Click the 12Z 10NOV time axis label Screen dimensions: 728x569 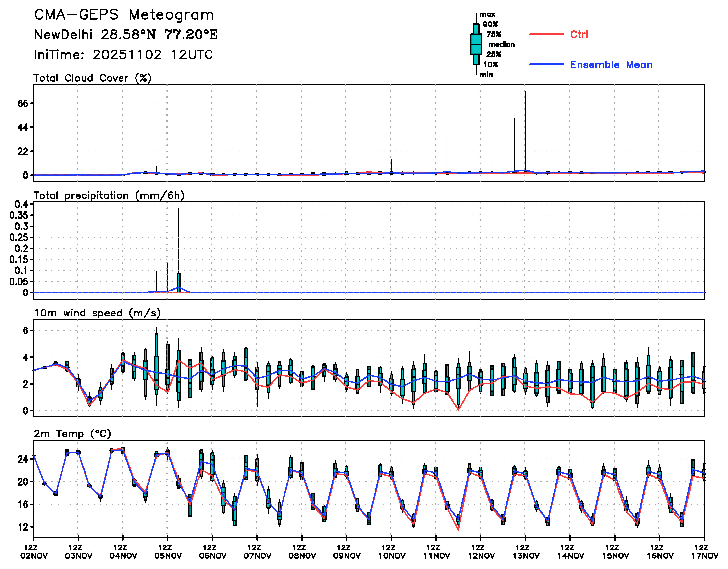tap(391, 552)
